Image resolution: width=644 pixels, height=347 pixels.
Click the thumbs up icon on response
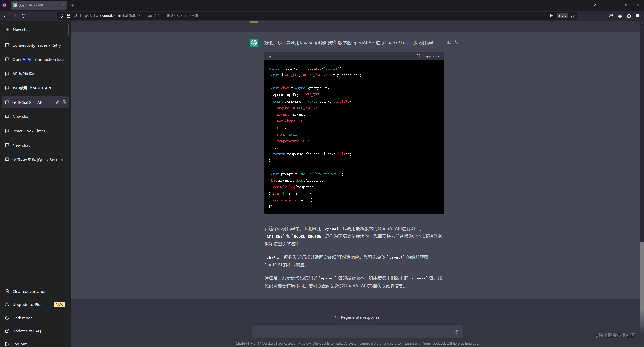click(x=449, y=42)
